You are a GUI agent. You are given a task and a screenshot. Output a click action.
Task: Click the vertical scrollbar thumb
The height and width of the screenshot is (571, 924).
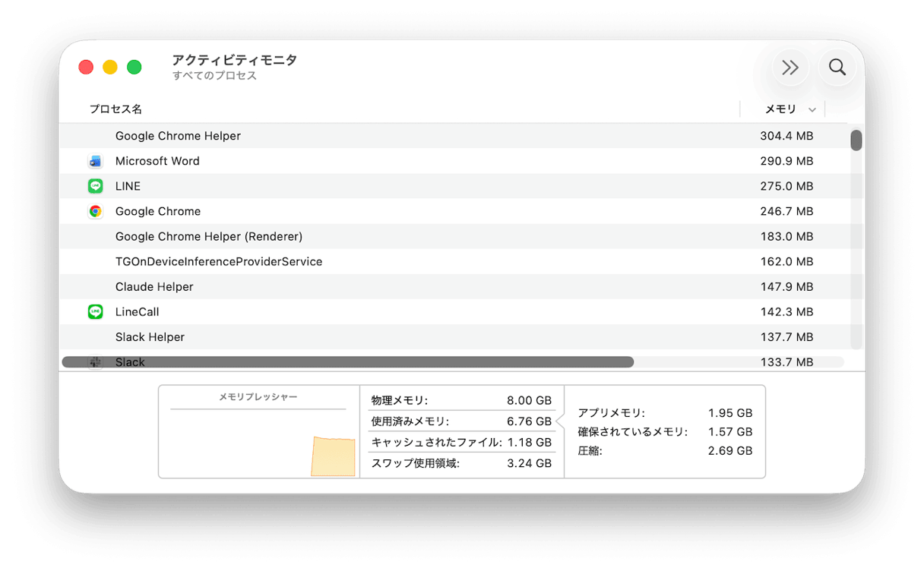[856, 140]
